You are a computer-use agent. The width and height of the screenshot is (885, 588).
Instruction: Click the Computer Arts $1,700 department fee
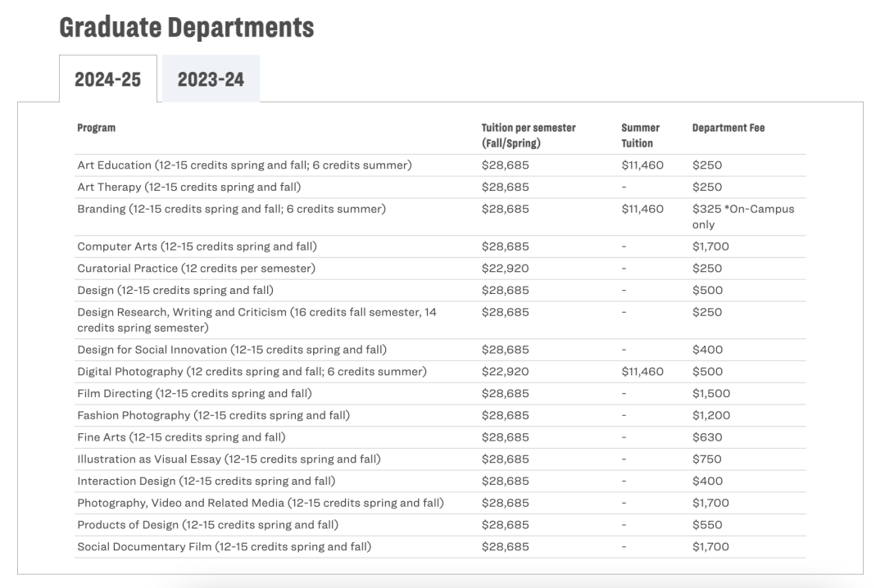coord(710,247)
